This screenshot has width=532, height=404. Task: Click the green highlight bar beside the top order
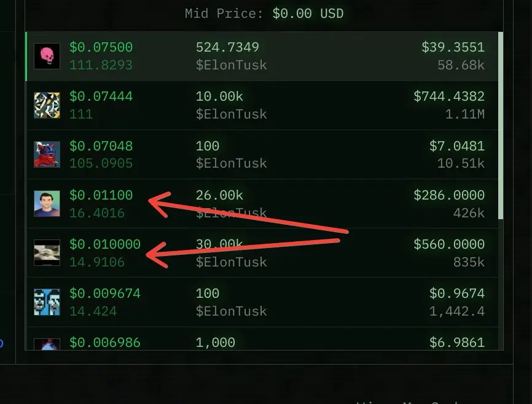(x=26, y=55)
